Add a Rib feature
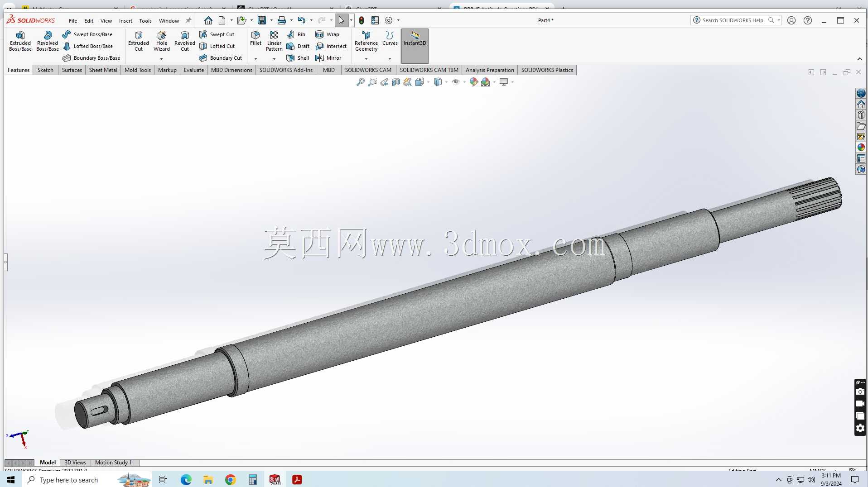 point(296,34)
